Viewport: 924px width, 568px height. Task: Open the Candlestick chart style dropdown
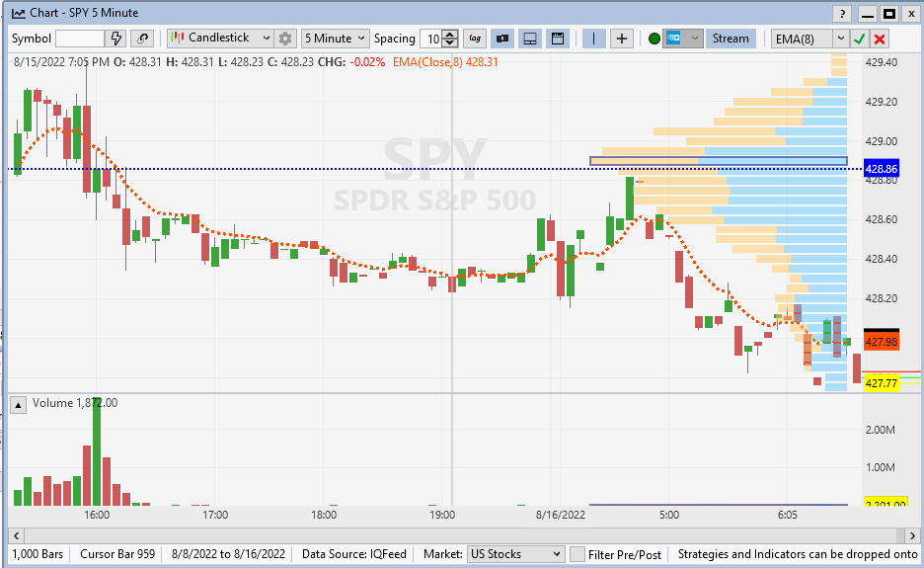220,39
